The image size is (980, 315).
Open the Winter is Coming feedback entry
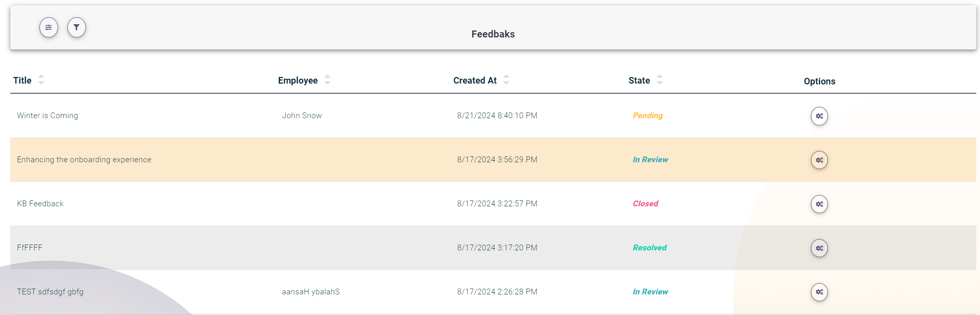47,115
